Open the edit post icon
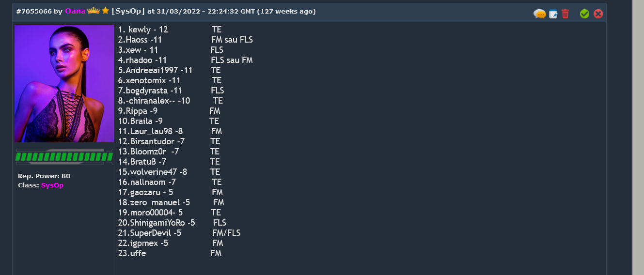Viewport: 644px width, 275px height. pyautogui.click(x=553, y=14)
